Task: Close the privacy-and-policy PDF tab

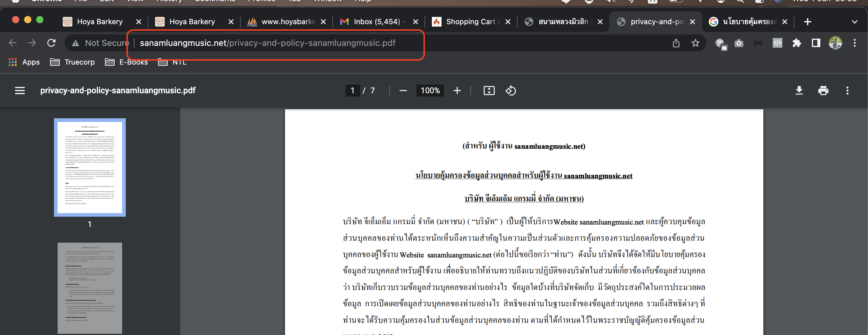Action: 692,22
